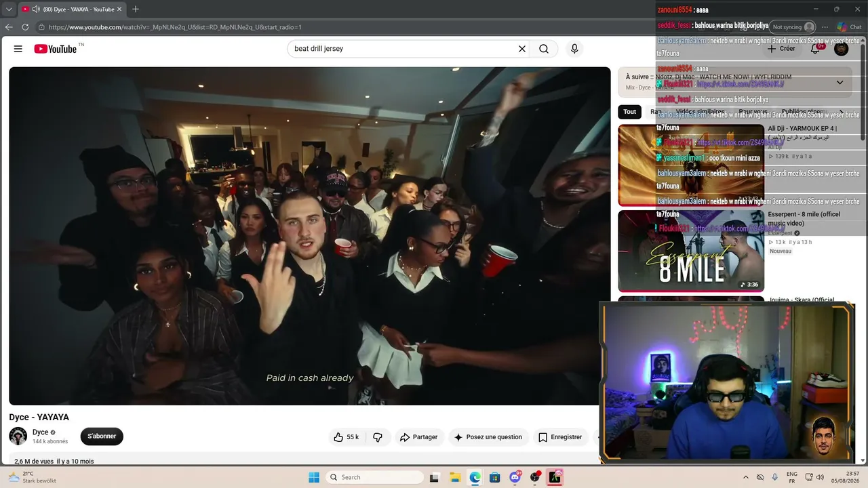
Task: Click the browser address bar URL
Action: point(175,27)
